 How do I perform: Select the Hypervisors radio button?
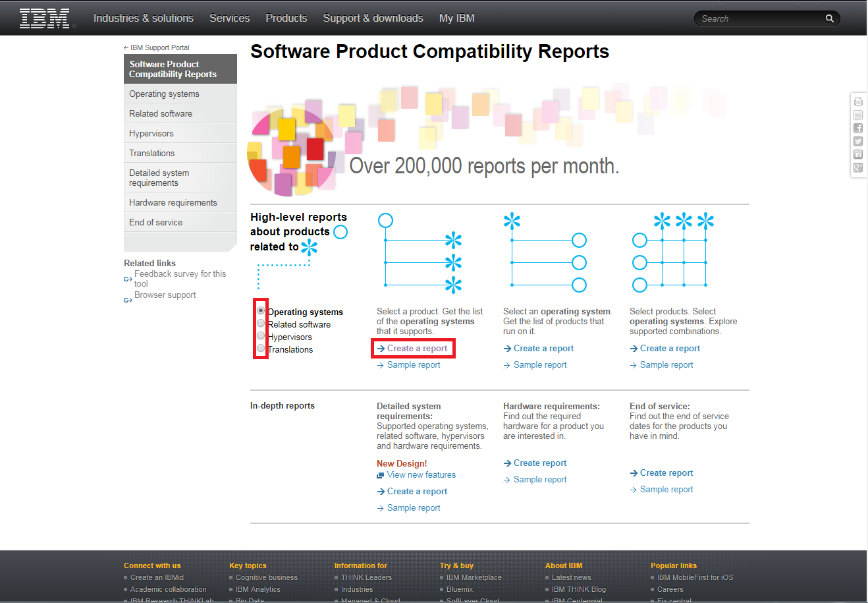tap(261, 335)
